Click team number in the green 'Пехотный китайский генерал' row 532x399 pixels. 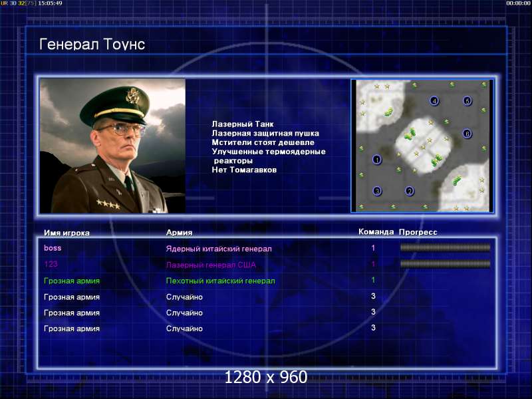tap(373, 280)
